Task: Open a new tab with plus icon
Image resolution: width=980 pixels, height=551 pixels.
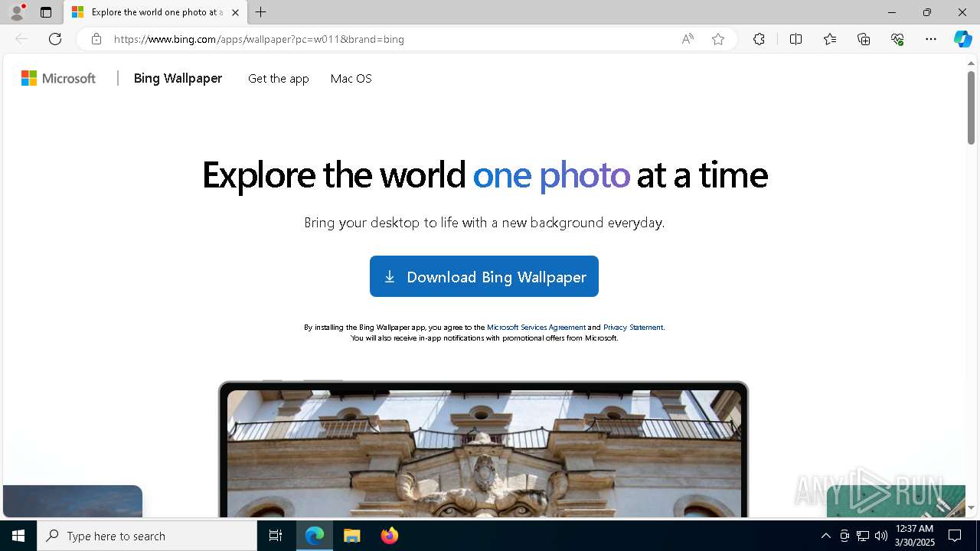Action: pos(261,12)
